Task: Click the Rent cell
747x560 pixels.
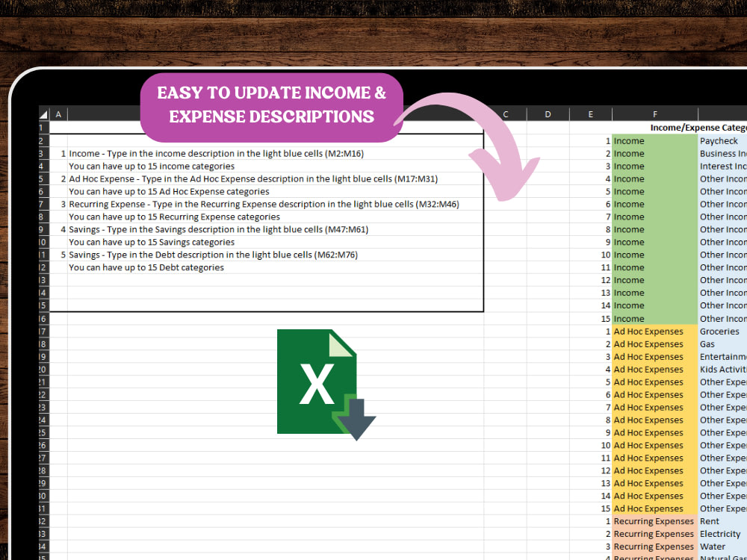Action: click(709, 521)
